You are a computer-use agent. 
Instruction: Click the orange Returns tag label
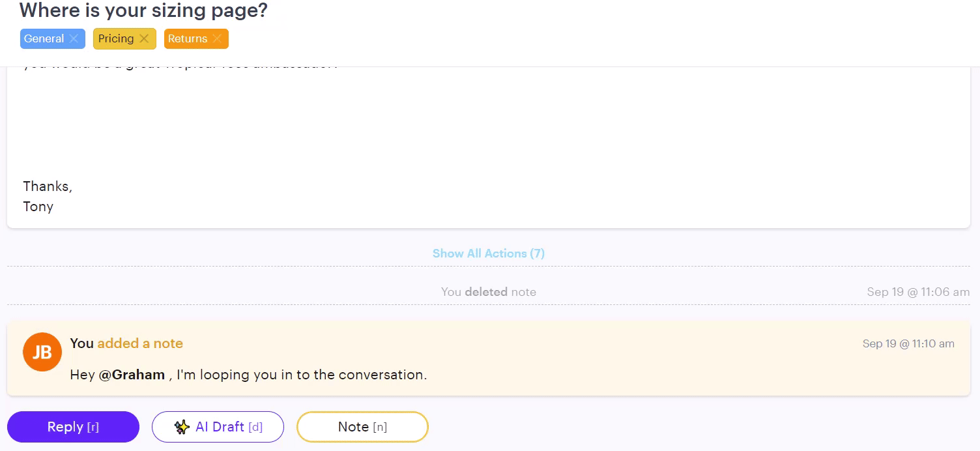pyautogui.click(x=188, y=39)
